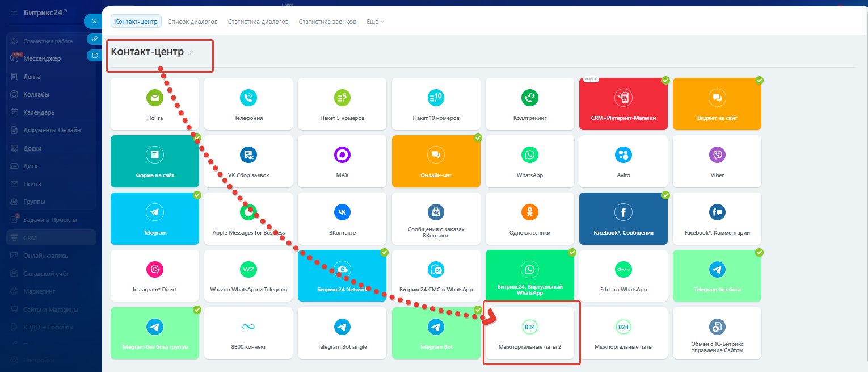Copy the page link button
This screenshot has height=372, width=868.
(95, 39)
